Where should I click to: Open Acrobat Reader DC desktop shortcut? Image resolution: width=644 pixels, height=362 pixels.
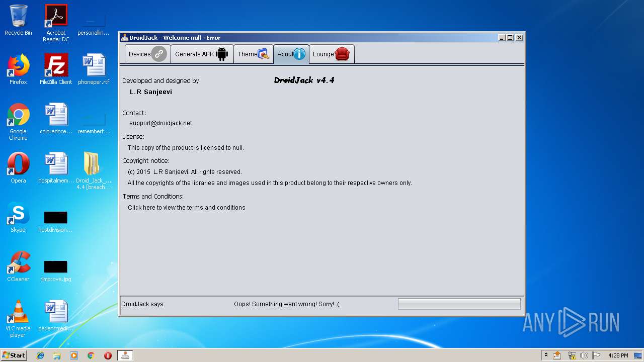[56, 23]
